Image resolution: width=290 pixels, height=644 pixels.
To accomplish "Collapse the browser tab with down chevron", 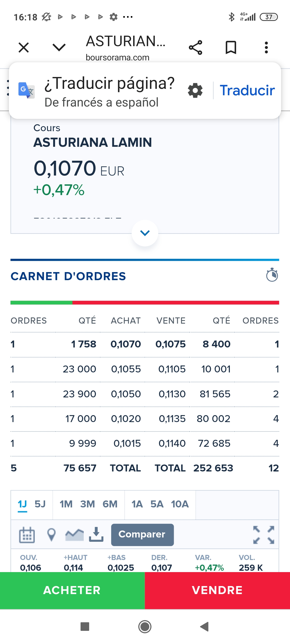I will pos(59,48).
